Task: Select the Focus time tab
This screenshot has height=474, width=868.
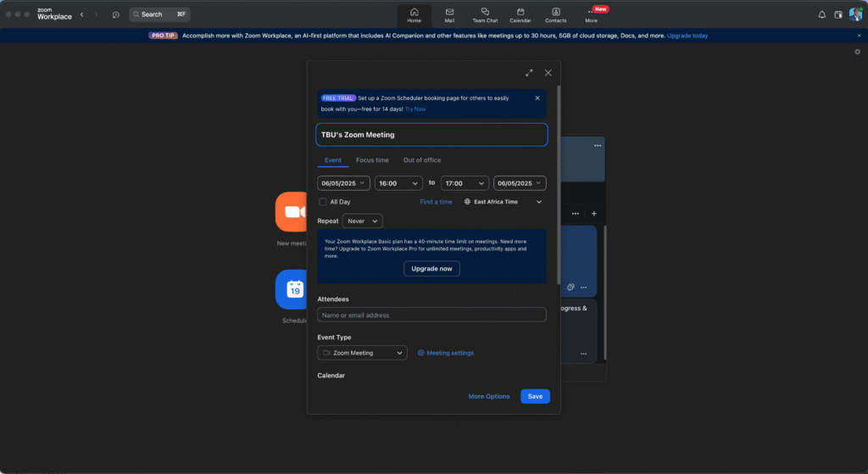Action: [x=372, y=160]
